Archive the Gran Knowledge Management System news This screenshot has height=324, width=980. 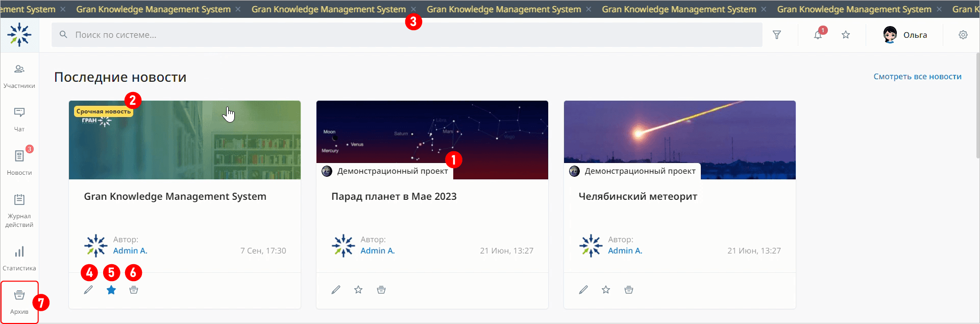click(134, 290)
